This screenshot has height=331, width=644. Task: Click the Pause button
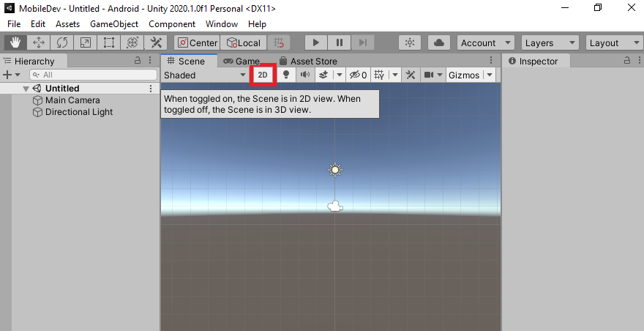(340, 42)
